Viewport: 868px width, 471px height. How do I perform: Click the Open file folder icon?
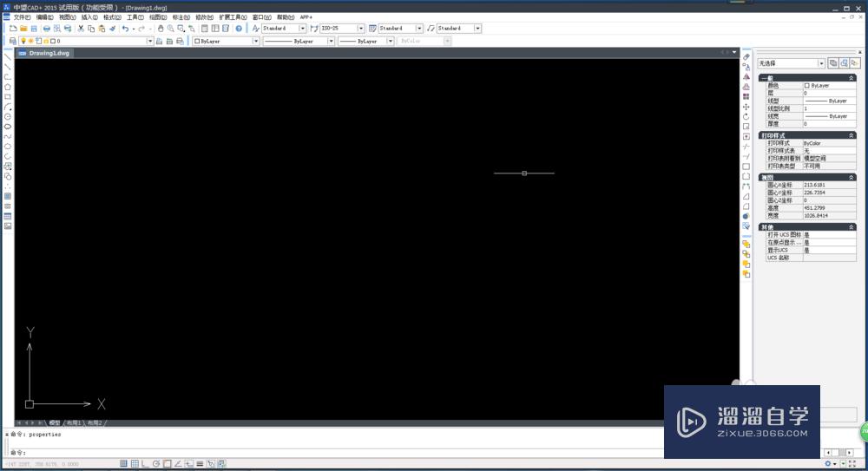click(23, 29)
